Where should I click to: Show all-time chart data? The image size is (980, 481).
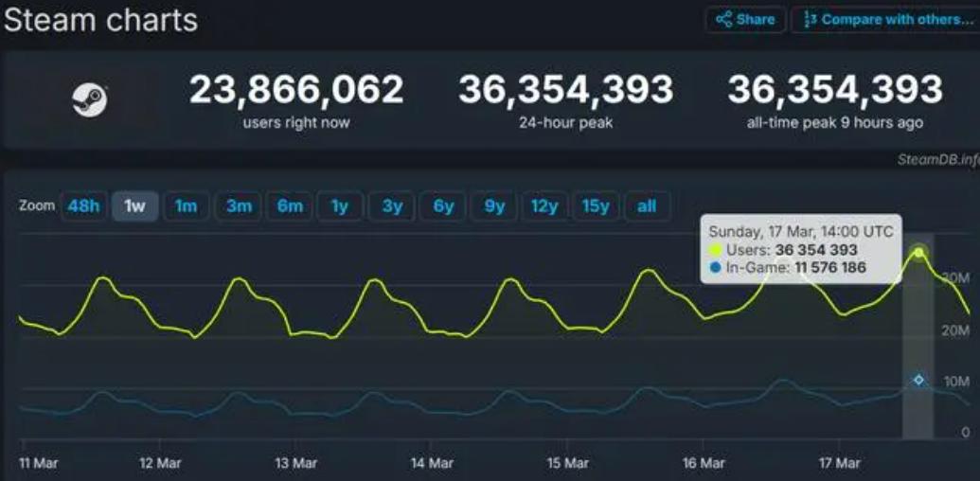tap(647, 206)
